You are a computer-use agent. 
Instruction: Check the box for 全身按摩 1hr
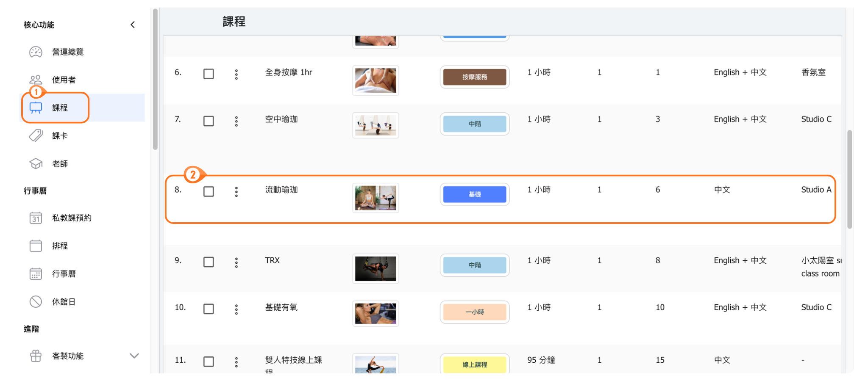[209, 74]
